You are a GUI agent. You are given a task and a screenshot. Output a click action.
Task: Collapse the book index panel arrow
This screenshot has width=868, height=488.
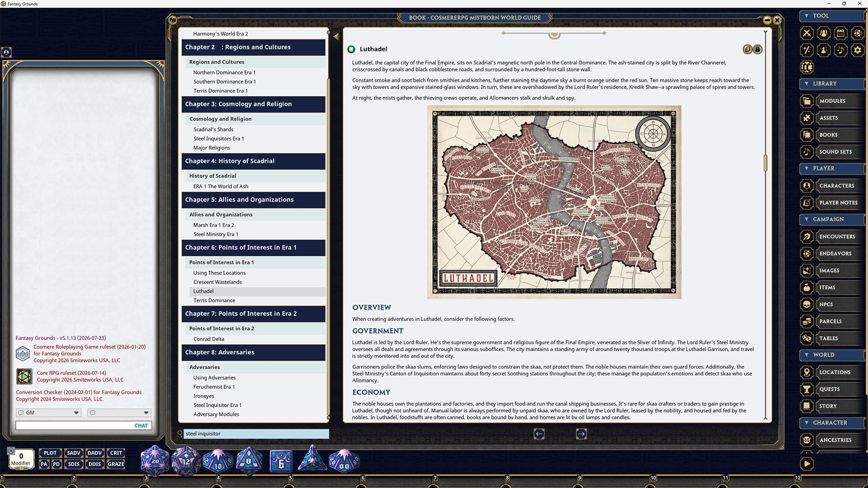(x=336, y=37)
